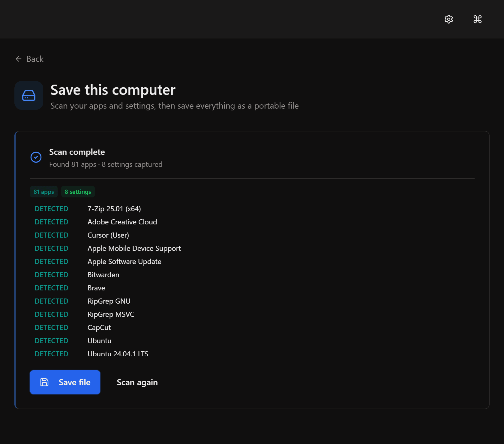Select the 81 apps tag

[x=44, y=192]
